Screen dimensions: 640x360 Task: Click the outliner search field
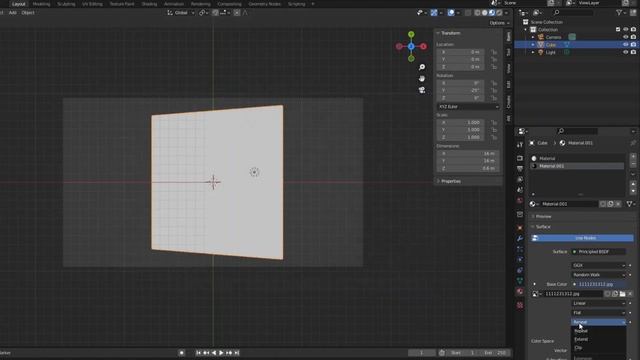tap(573, 13)
